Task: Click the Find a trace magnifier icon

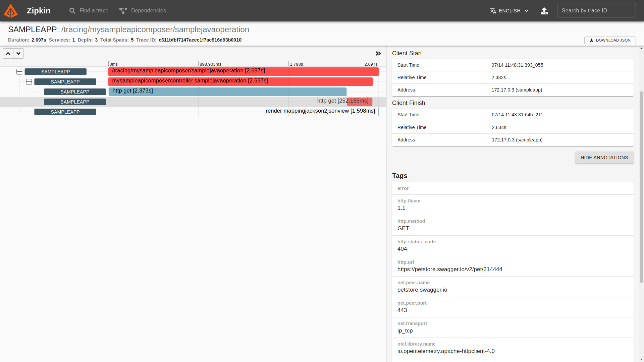Action: click(x=72, y=11)
